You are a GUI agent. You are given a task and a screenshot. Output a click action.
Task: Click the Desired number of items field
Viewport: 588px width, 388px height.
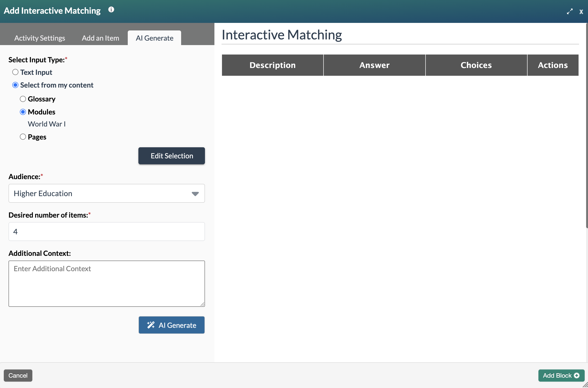pos(107,231)
